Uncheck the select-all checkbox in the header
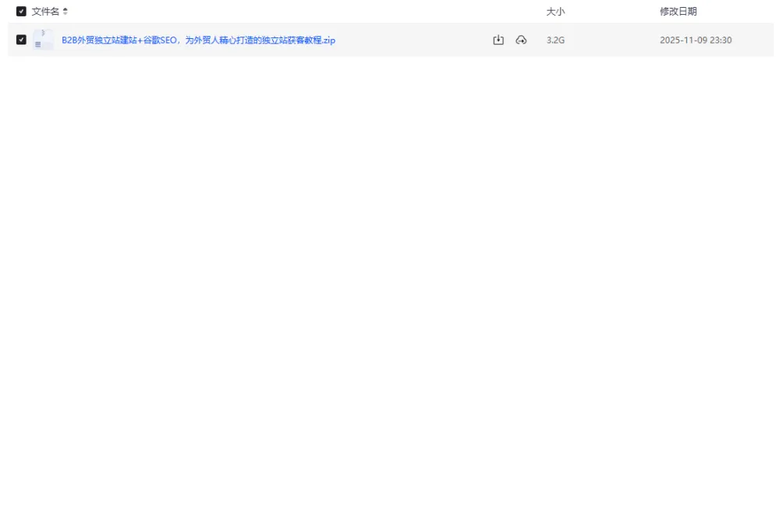Image resolution: width=780 pixels, height=532 pixels. (21, 11)
